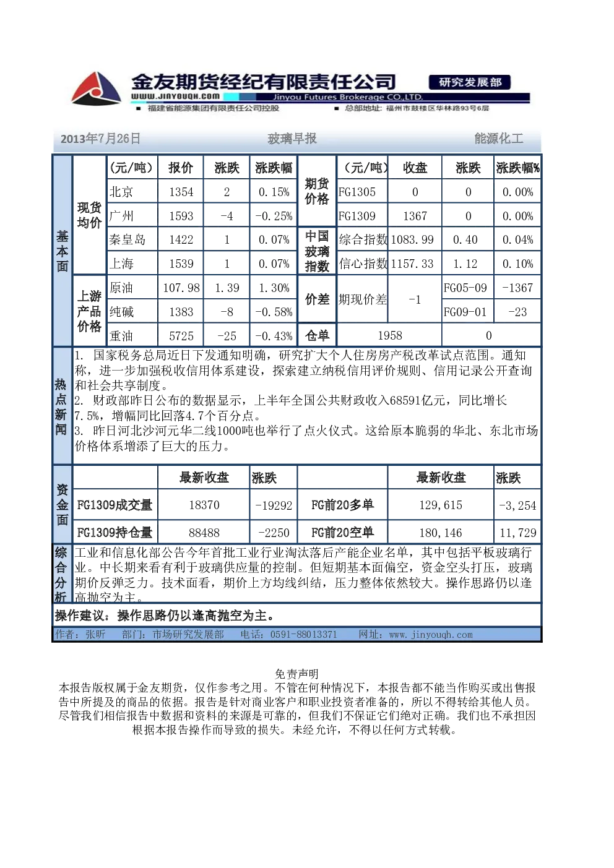Screen dimensions: 614x868
Task: Click confidence index value 1157.33
Action: 412,264
